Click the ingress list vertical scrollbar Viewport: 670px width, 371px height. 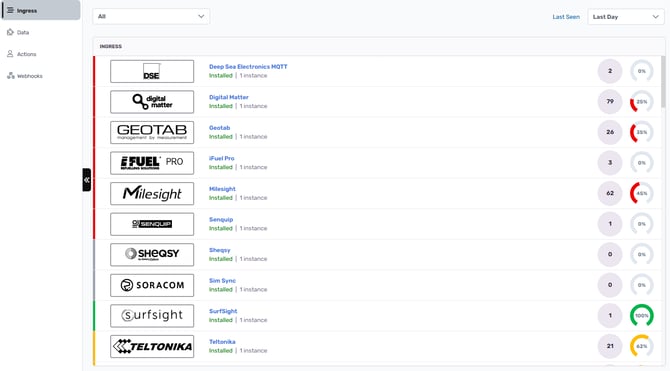663,81
